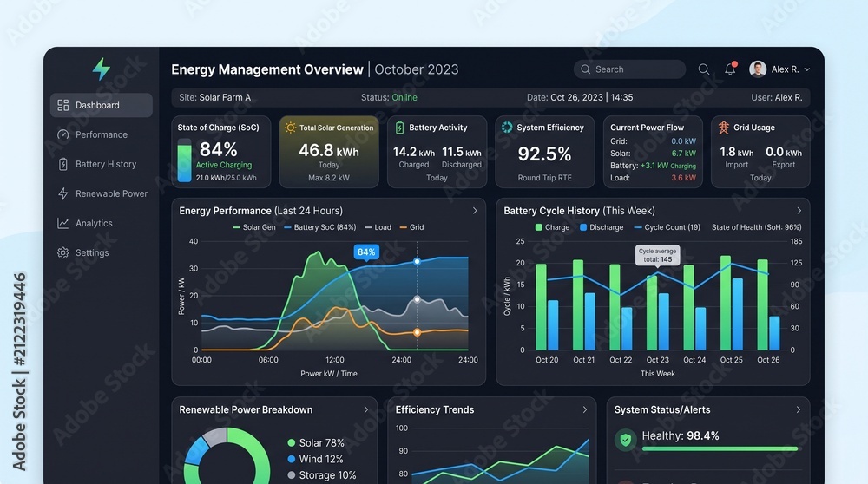
Task: Open the Alex R. user dropdown arrow
Action: (x=807, y=69)
